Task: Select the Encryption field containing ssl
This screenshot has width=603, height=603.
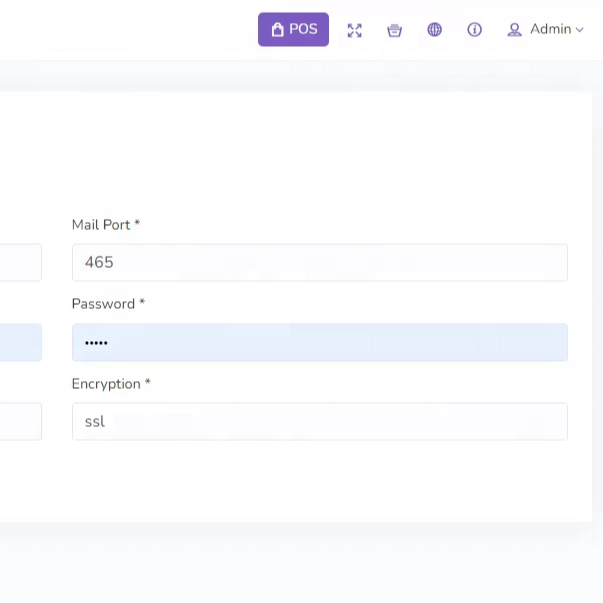Action: pyautogui.click(x=319, y=422)
